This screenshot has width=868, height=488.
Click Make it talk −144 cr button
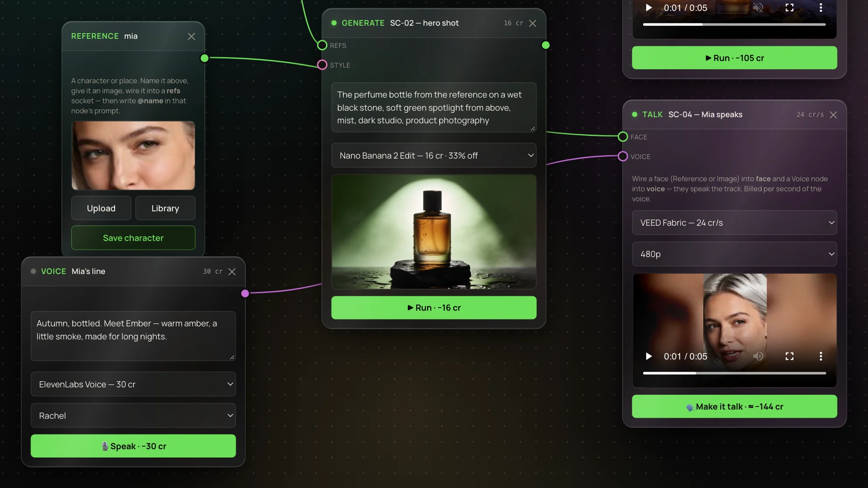click(734, 407)
